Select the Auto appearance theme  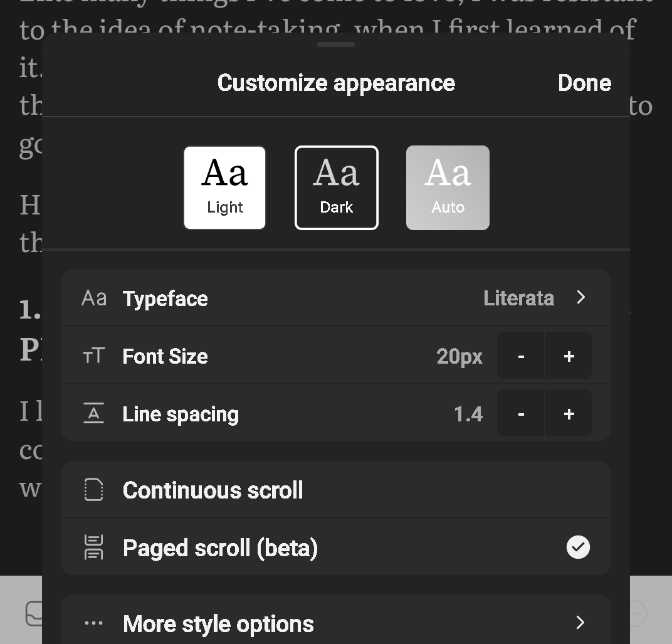[x=448, y=187]
